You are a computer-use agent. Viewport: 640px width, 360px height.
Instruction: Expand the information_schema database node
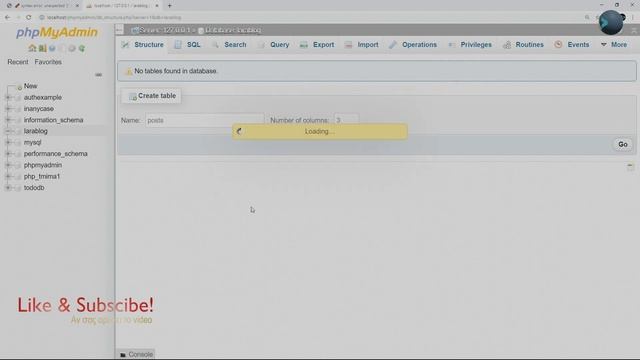click(8, 120)
